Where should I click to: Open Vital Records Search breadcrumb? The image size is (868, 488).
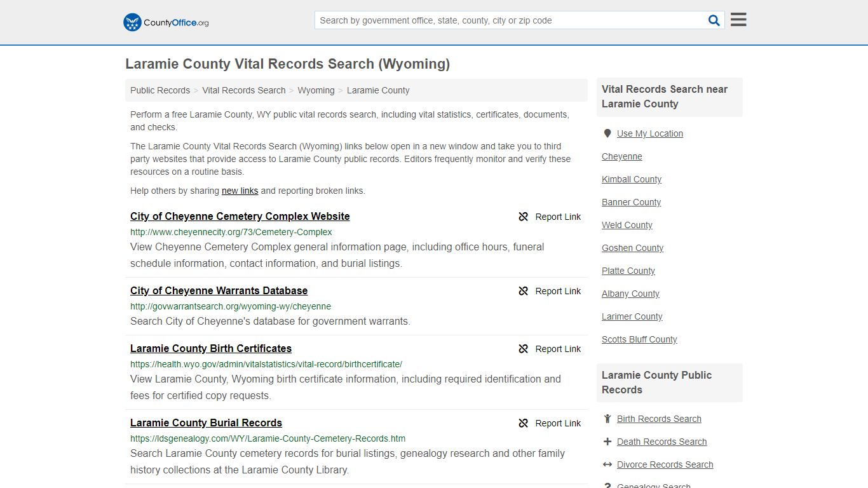[x=244, y=90]
